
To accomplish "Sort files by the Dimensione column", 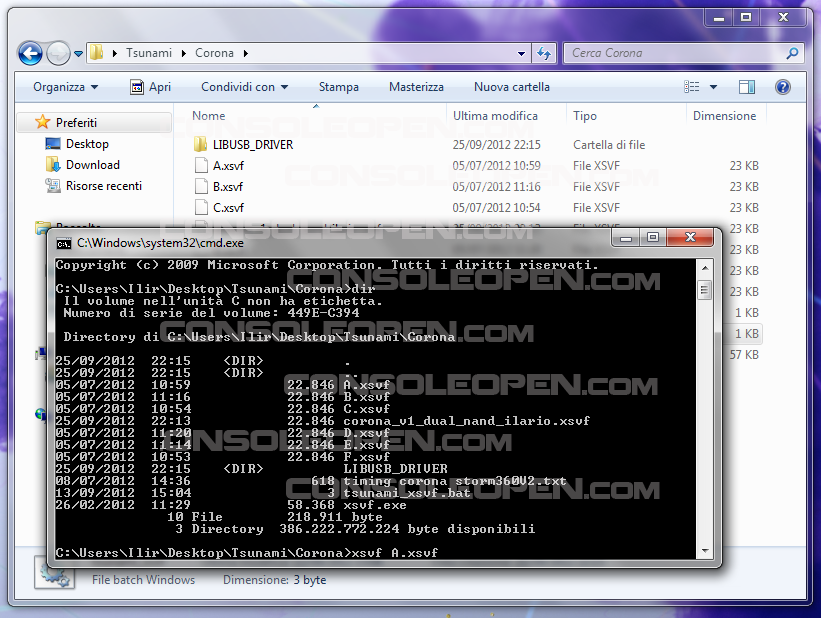I will point(726,116).
